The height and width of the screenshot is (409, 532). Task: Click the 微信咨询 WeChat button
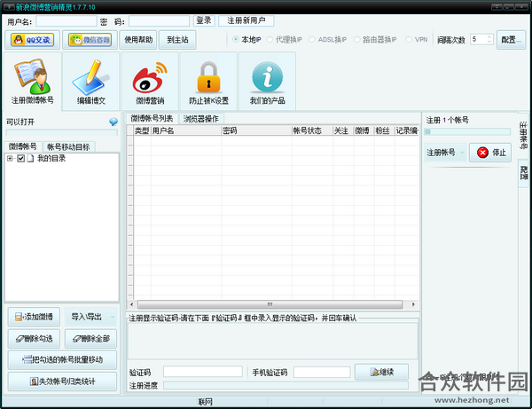pyautogui.click(x=90, y=40)
